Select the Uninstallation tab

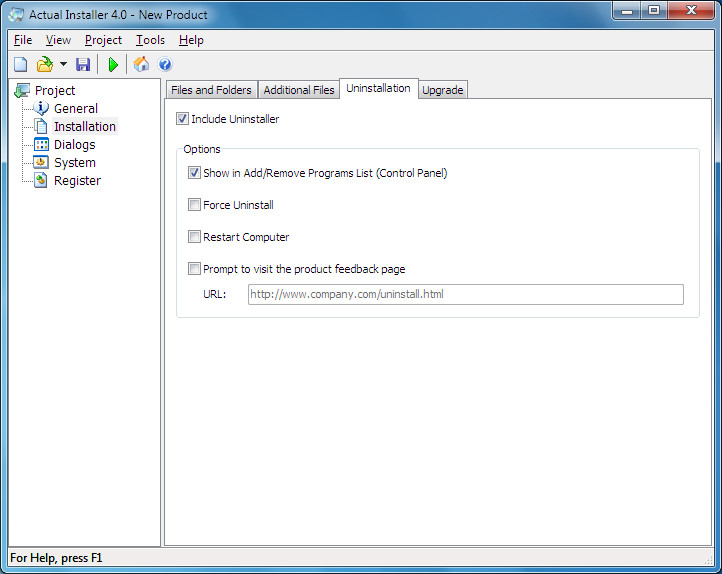[x=378, y=88]
